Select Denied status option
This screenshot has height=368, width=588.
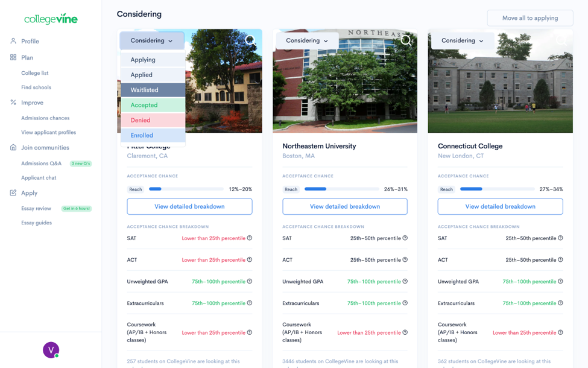[153, 120]
